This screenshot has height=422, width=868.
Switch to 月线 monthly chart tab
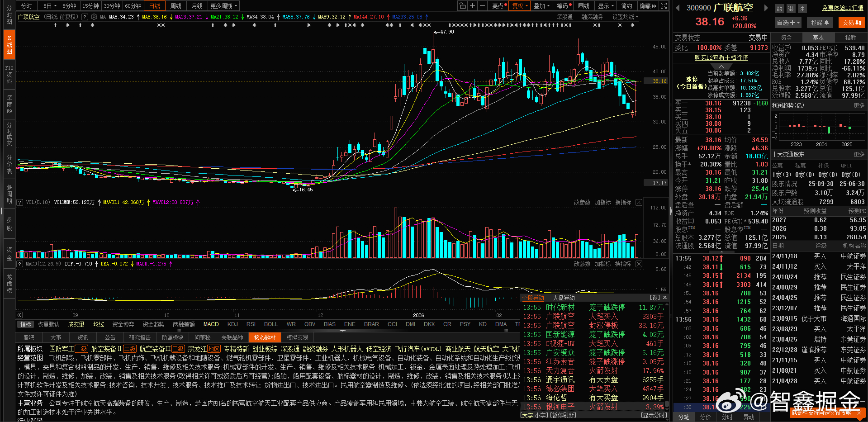(197, 6)
